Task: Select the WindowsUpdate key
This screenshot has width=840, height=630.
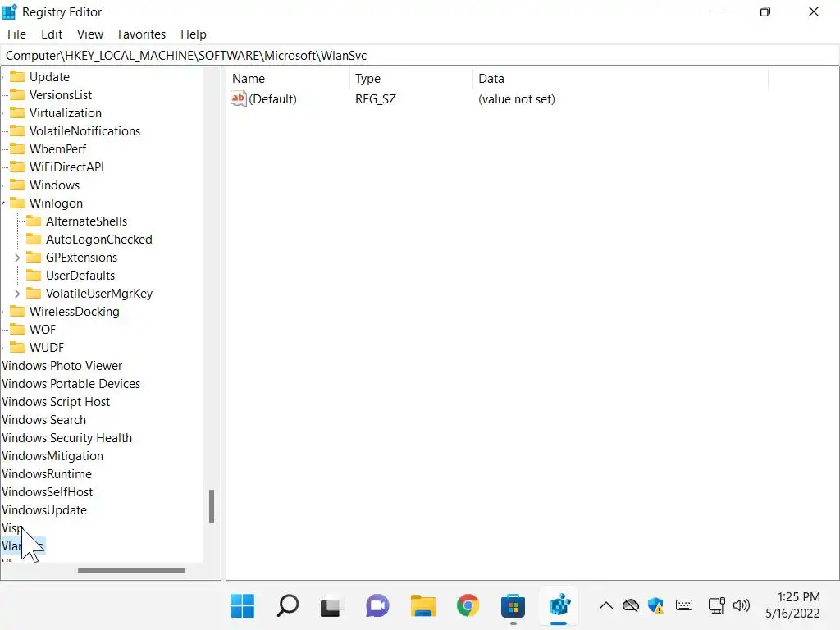Action: tap(44, 510)
